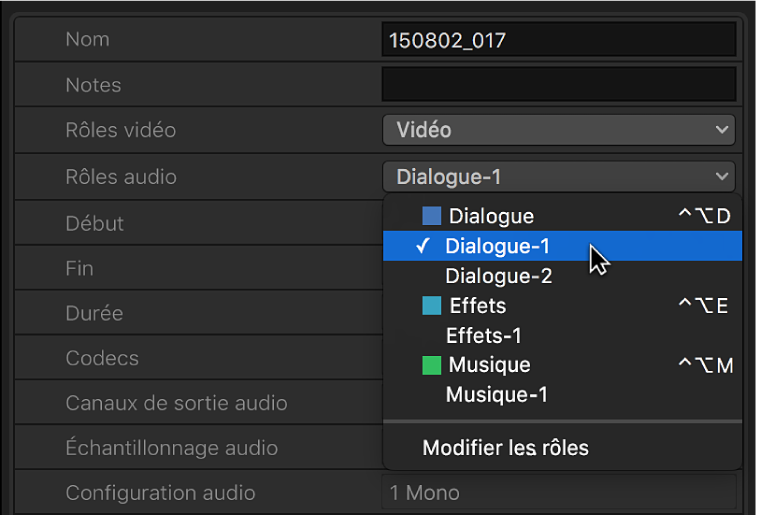Open Modifier les rôles
The width and height of the screenshot is (758, 516).
[x=505, y=448]
